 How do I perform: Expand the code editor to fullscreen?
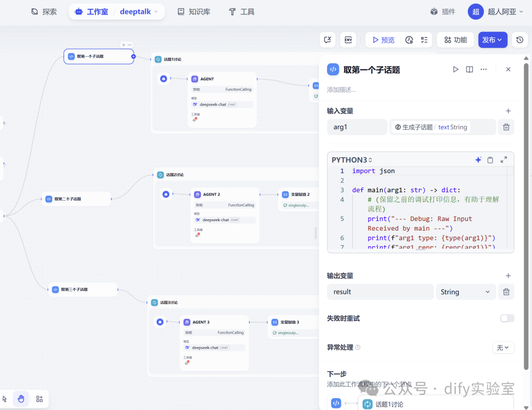pos(504,160)
